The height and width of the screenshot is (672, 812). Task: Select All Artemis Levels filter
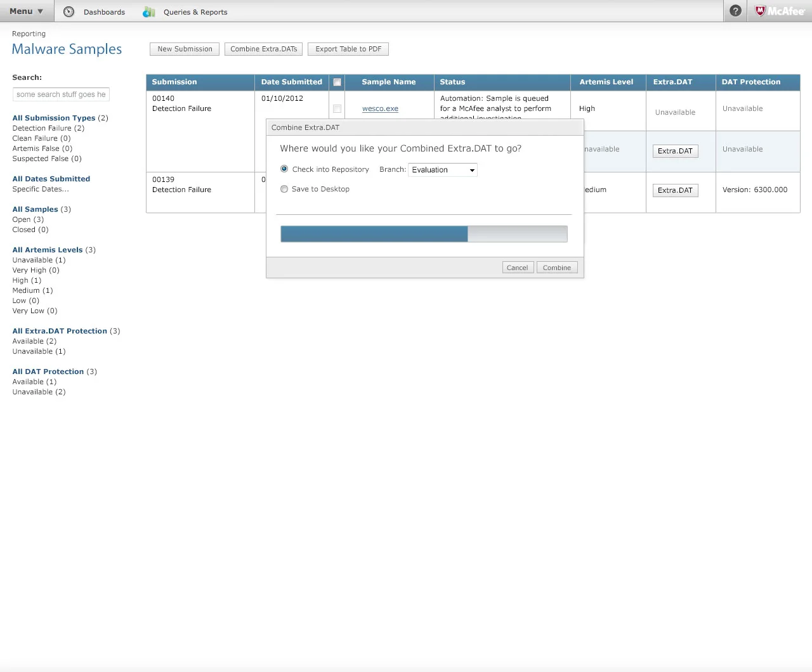click(x=48, y=250)
